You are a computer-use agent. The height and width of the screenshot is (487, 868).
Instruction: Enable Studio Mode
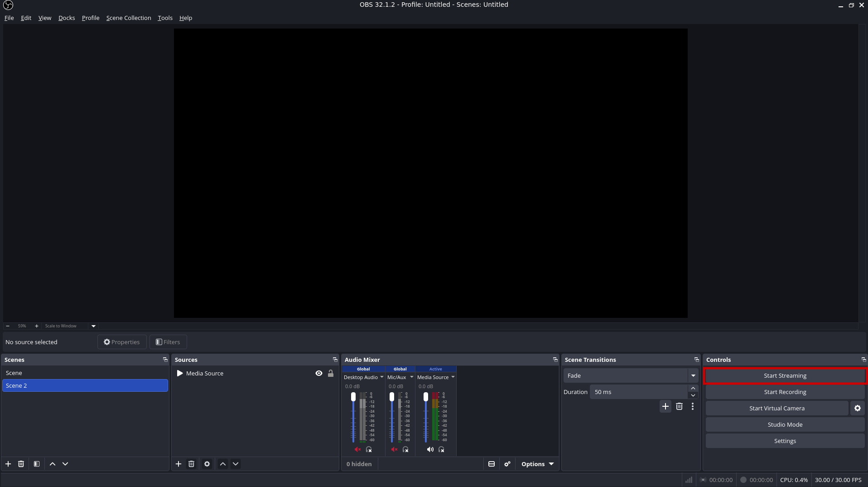785,424
